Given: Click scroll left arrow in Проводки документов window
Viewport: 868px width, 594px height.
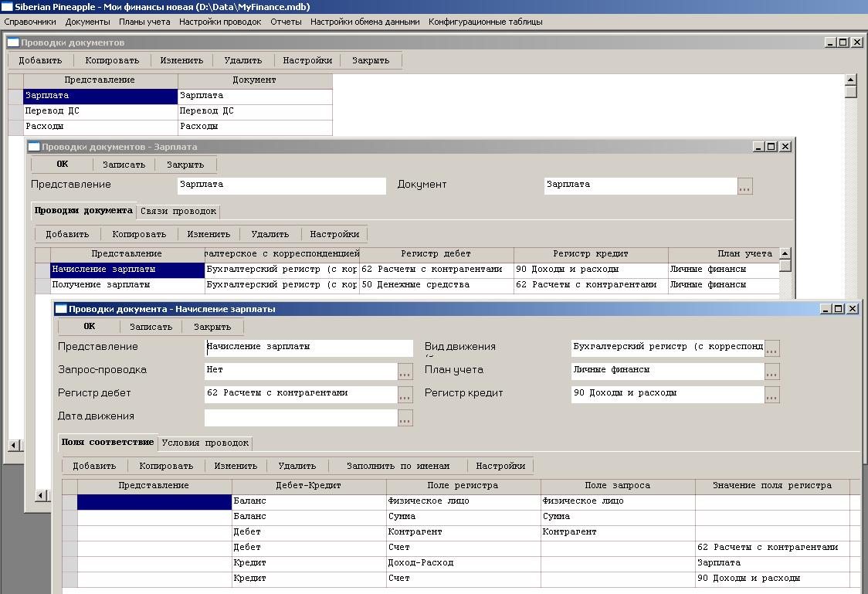Looking at the screenshot, I should pyautogui.click(x=15, y=444).
